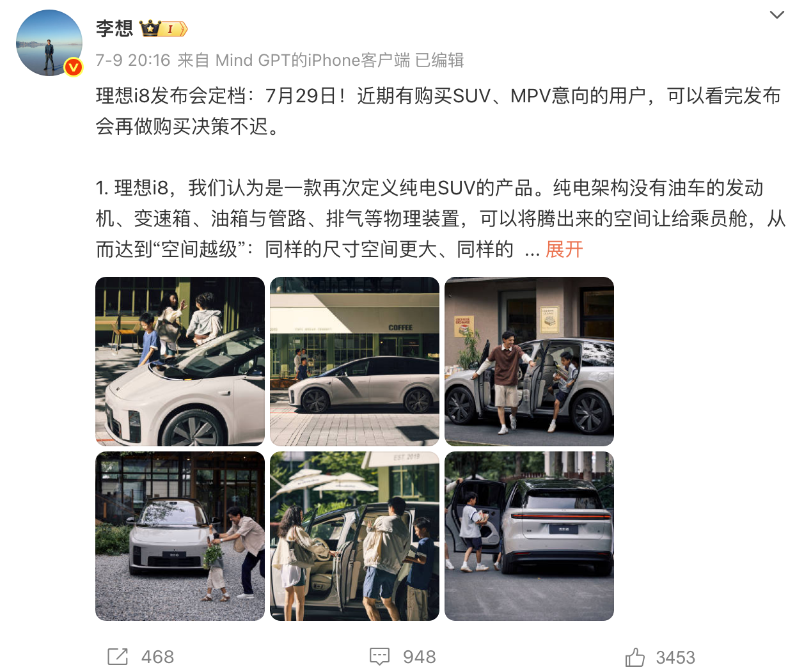The image size is (804, 672).
Task: Expand full post text via 展开
Action: [x=564, y=249]
